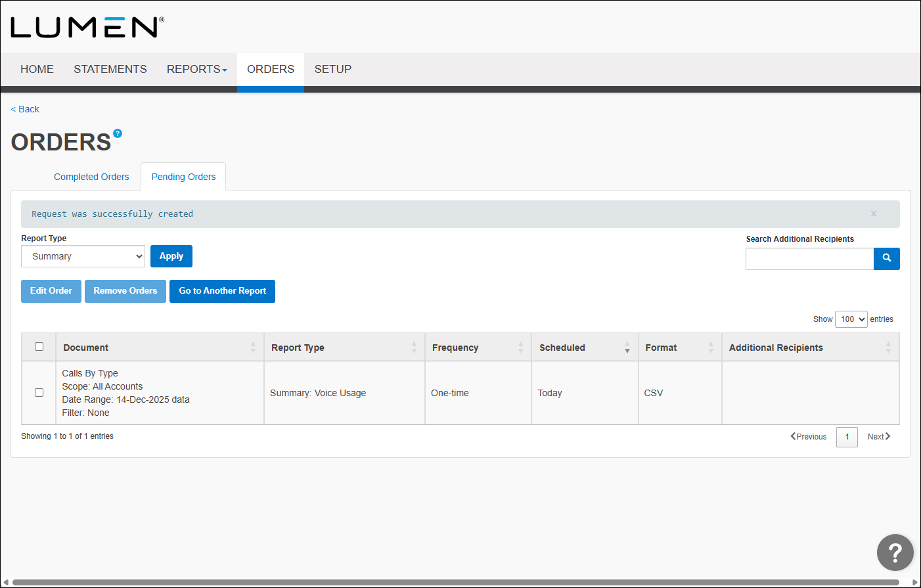The height and width of the screenshot is (588, 921).
Task: Dismiss the success message with the x
Action: pyautogui.click(x=874, y=214)
